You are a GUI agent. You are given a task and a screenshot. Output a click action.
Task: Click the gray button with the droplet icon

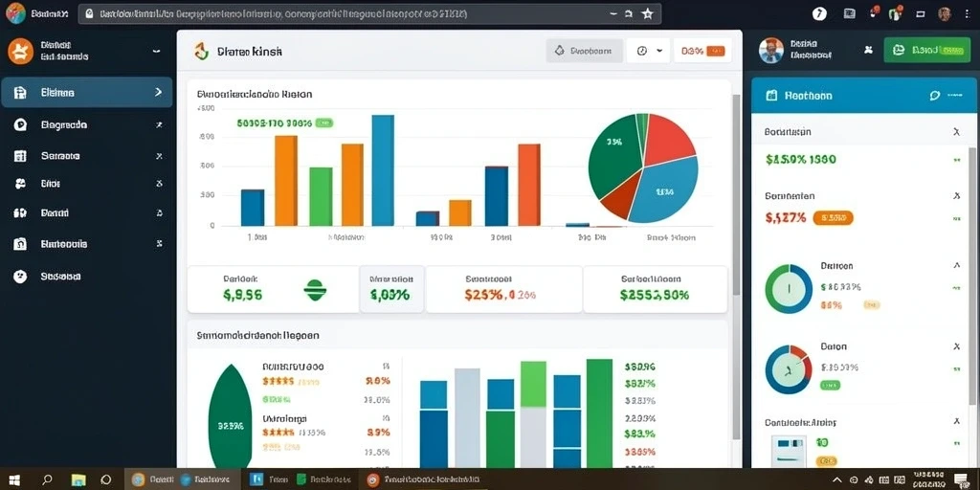pyautogui.click(x=585, y=51)
